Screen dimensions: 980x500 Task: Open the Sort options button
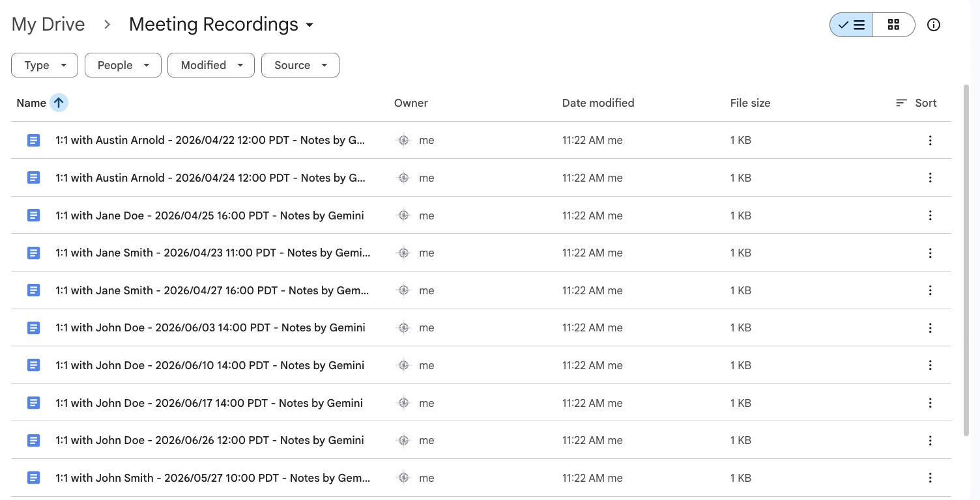(x=916, y=103)
